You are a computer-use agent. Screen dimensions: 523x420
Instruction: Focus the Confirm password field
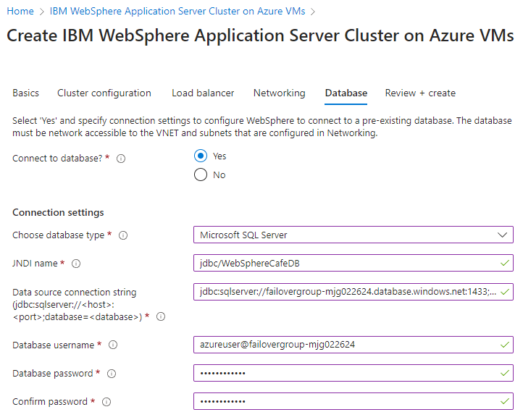(x=353, y=401)
